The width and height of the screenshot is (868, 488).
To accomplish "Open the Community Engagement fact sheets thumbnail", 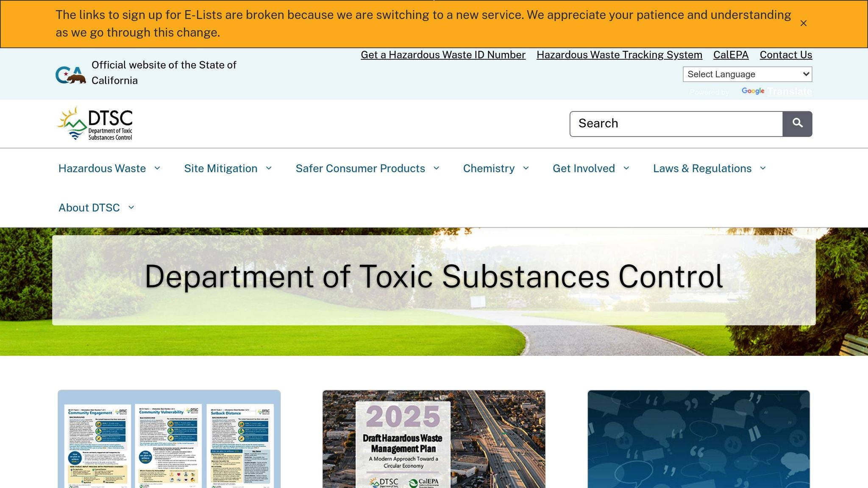I will [169, 439].
